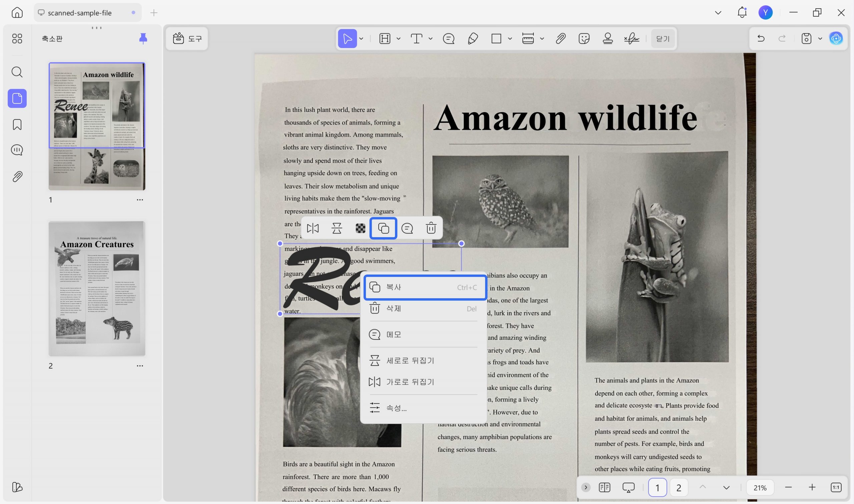Viewport: 854px width, 504px height.
Task: Open the save options dropdown arrow
Action: click(820, 39)
